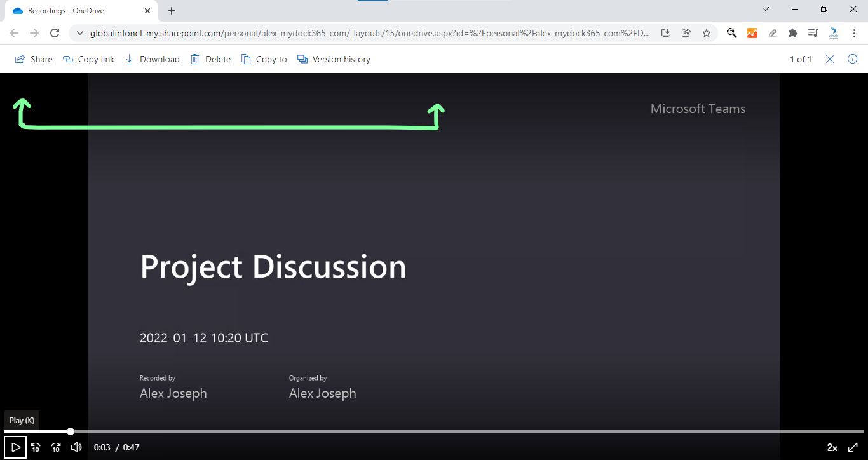The image size is (868, 460).
Task: Skip forward 10 seconds in video
Action: pos(56,447)
